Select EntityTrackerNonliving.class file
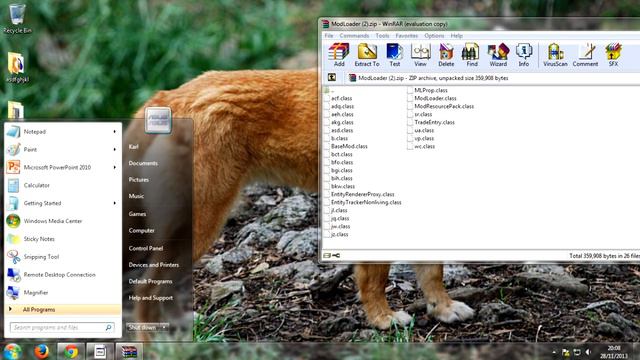640x360 pixels. [x=366, y=202]
